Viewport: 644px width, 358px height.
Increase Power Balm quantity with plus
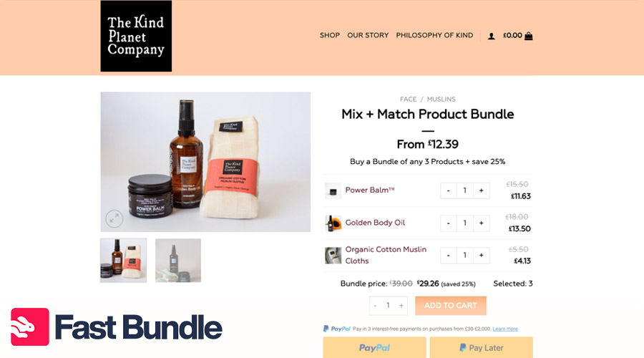coord(482,190)
